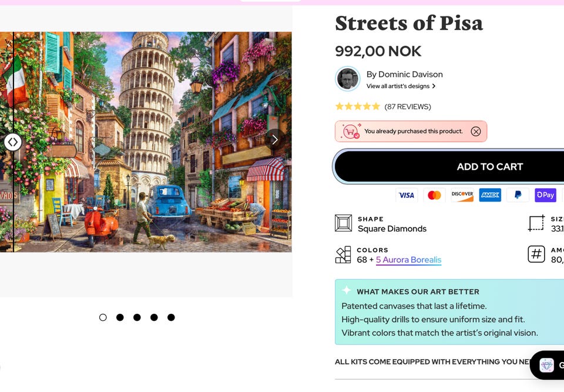Click the 992,00 NOK price
The height and width of the screenshot is (392, 564).
pos(378,51)
